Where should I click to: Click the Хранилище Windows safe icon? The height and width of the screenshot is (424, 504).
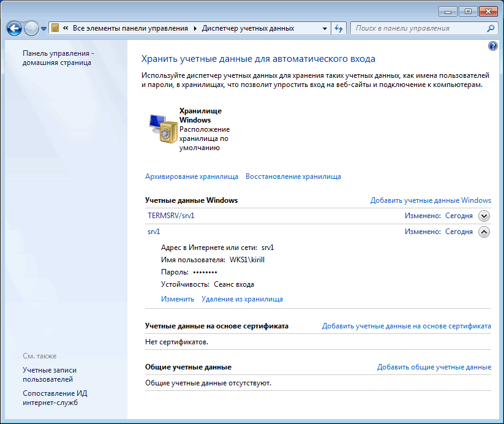click(x=164, y=129)
